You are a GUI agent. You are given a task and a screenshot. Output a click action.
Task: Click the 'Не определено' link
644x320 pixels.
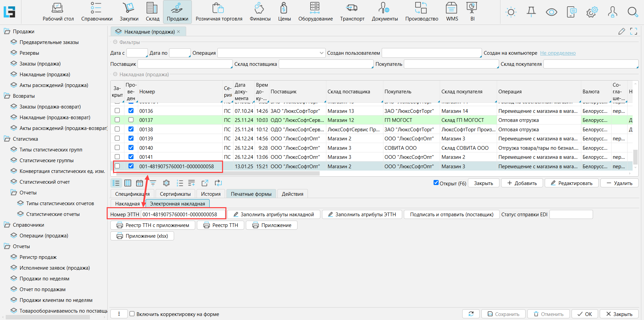[557, 53]
